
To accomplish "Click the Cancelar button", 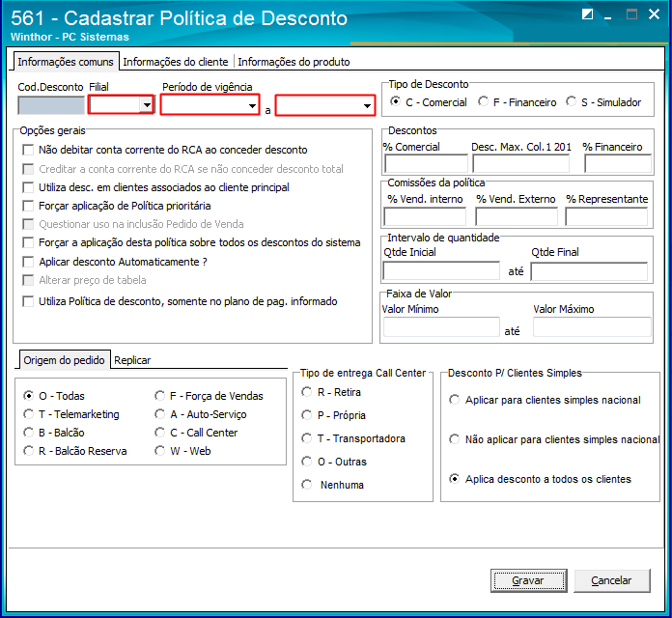I will (611, 580).
